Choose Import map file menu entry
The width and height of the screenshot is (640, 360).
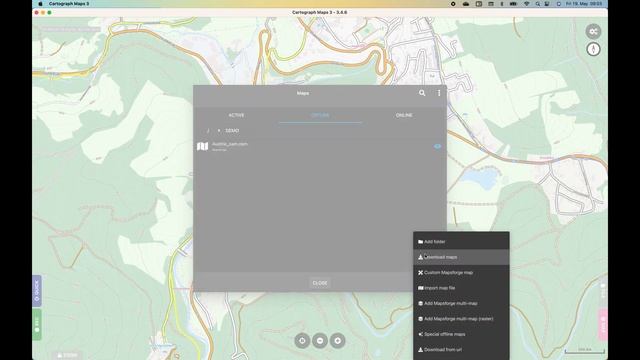[461, 288]
